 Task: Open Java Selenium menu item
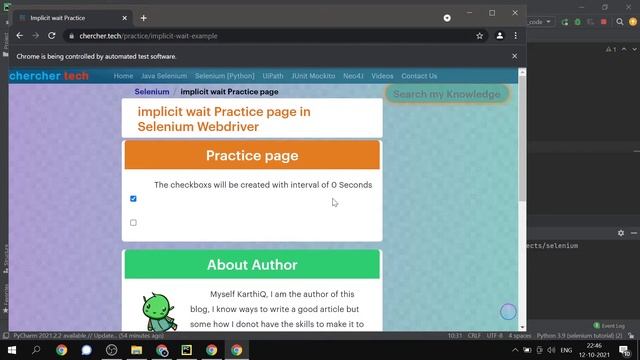164,76
